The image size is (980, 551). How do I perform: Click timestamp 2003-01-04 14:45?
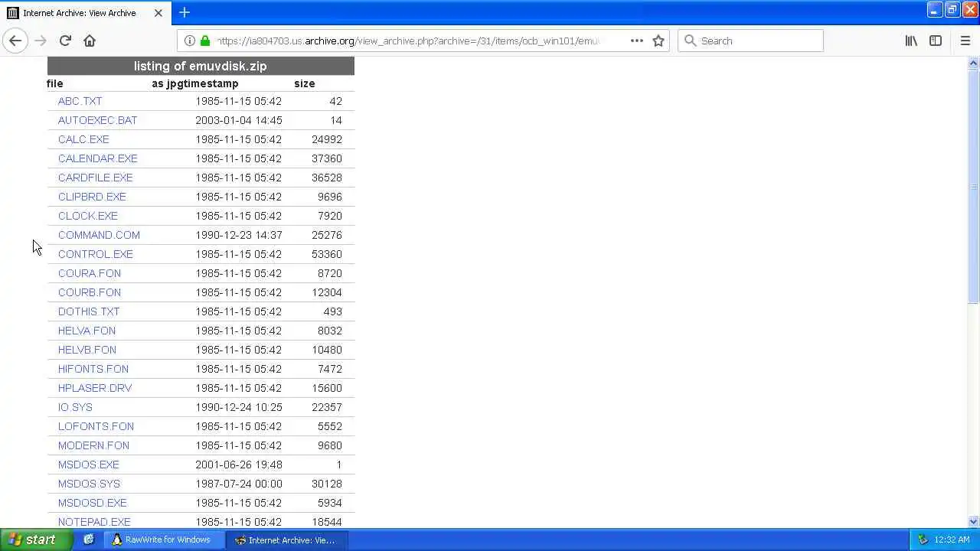[238, 120]
